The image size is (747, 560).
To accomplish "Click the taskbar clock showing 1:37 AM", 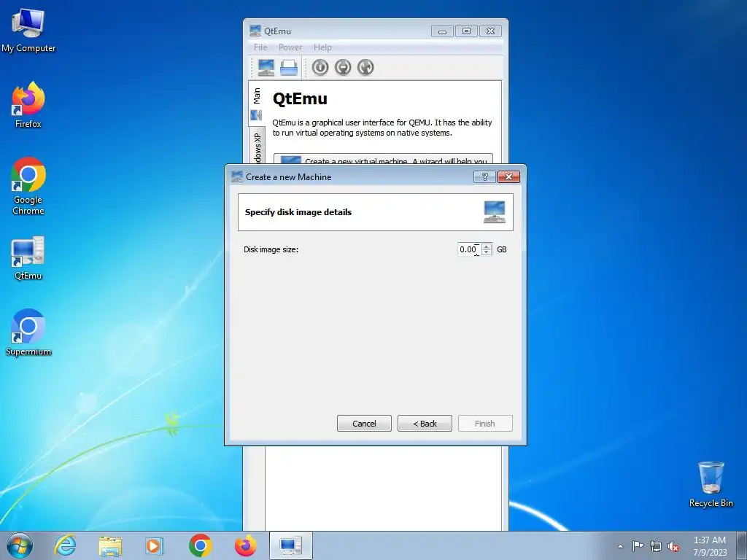I will (709, 545).
